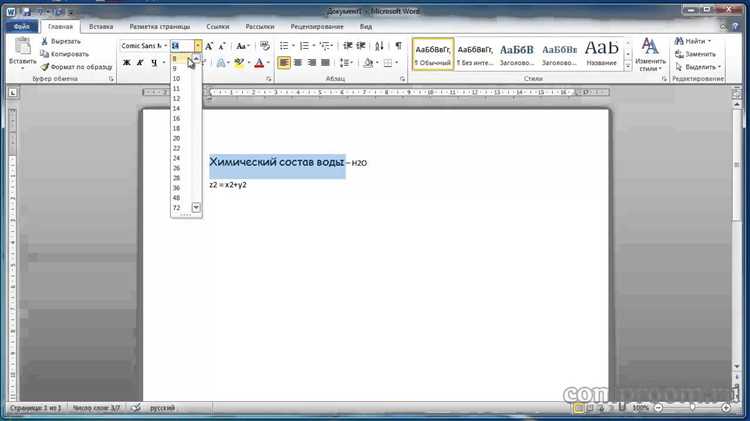The width and height of the screenshot is (750, 421).
Task: Apply the Без интервала style
Action: click(475, 55)
